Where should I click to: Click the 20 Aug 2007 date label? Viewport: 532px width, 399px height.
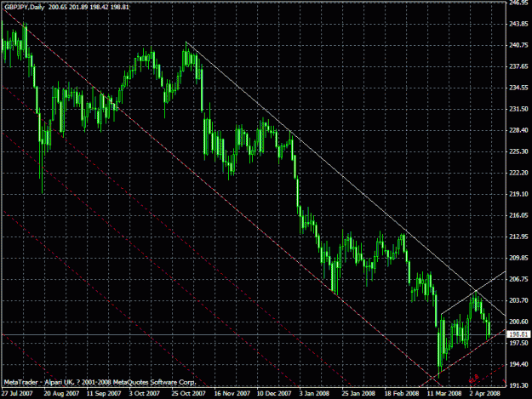[61, 393]
